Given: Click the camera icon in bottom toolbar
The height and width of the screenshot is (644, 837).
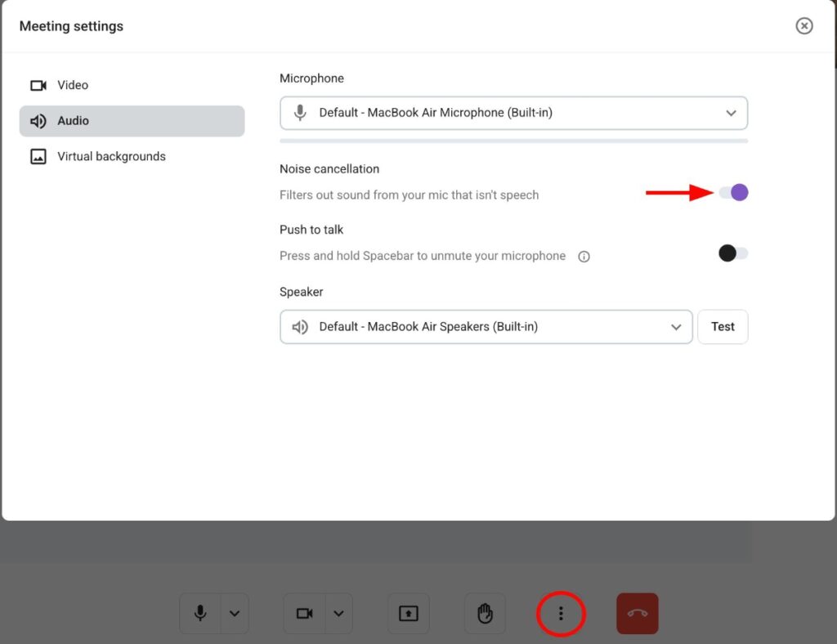Looking at the screenshot, I should [305, 614].
